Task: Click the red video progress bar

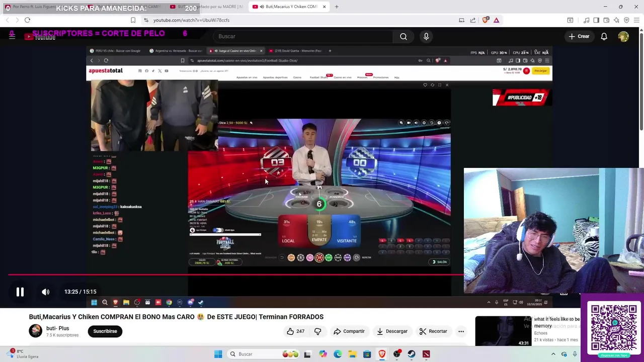Action: click(x=235, y=275)
